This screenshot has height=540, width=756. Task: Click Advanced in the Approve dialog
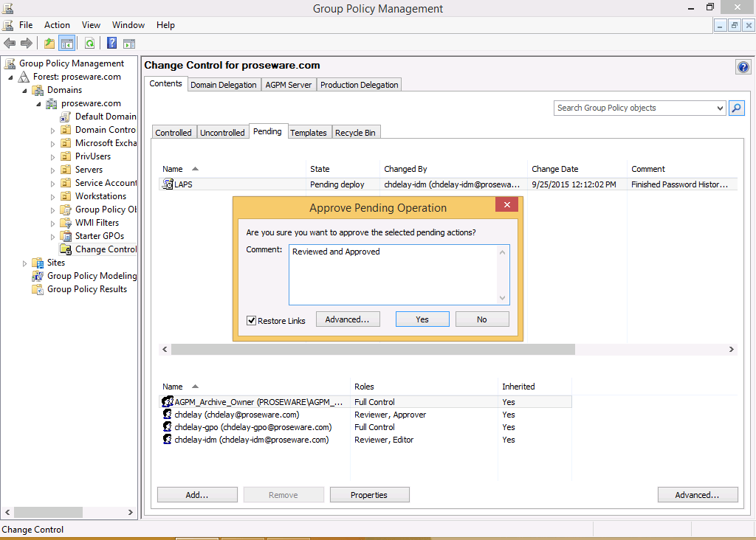347,319
